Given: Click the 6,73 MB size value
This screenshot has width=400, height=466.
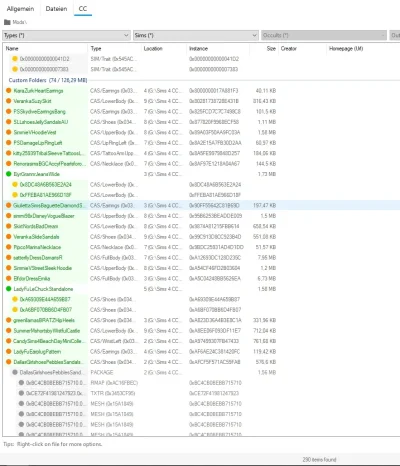Looking at the screenshot, I should 267,278.
